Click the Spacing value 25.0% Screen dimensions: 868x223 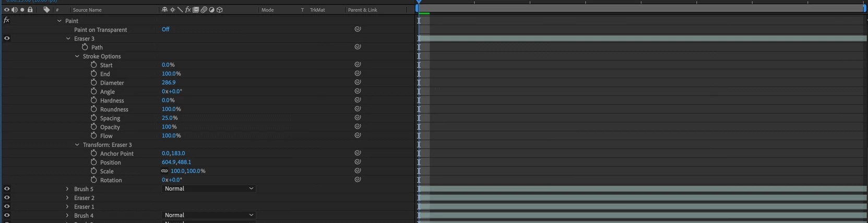point(170,118)
